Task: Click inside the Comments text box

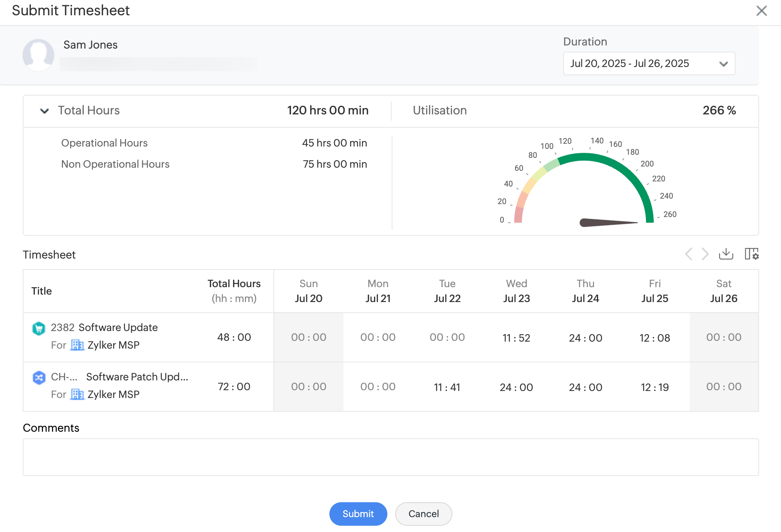Action: (x=390, y=457)
